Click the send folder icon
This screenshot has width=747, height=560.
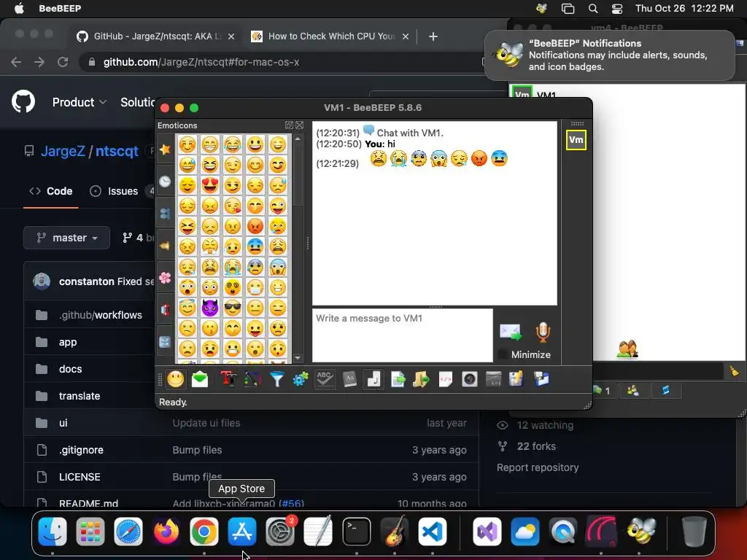(x=421, y=379)
